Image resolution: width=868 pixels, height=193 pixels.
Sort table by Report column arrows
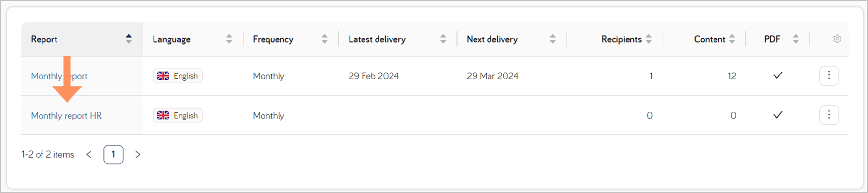pyautogui.click(x=128, y=39)
